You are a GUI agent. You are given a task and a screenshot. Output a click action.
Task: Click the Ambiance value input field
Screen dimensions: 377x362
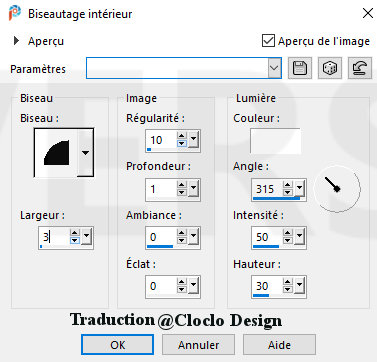(162, 237)
